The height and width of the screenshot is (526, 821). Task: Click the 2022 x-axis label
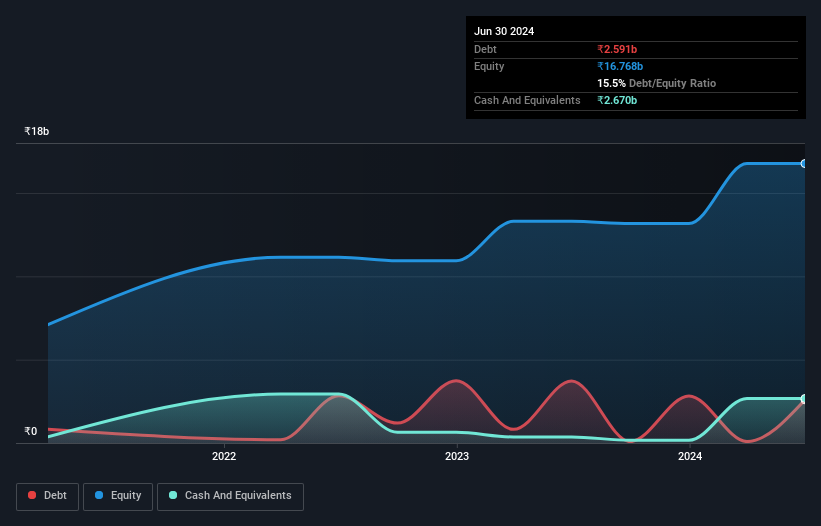click(224, 456)
